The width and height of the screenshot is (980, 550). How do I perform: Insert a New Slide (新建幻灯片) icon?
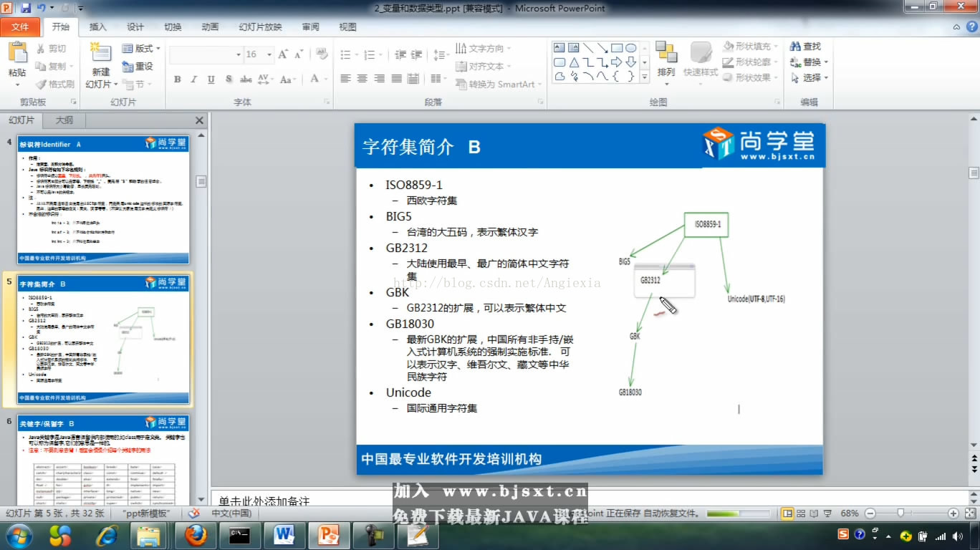tap(101, 53)
